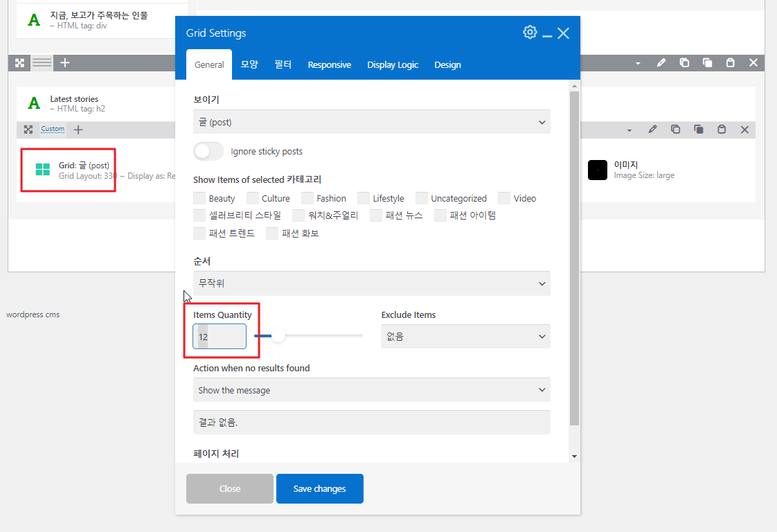The image size is (777, 532).
Task: Switch to the Responsive tab
Action: tap(329, 65)
